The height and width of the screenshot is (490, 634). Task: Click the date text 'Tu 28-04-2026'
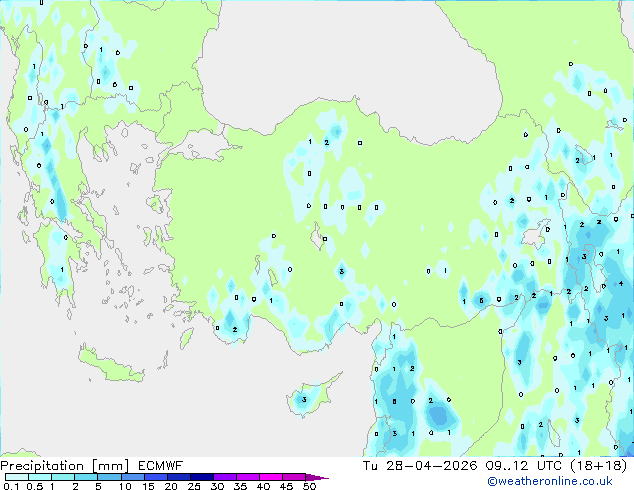click(420, 466)
